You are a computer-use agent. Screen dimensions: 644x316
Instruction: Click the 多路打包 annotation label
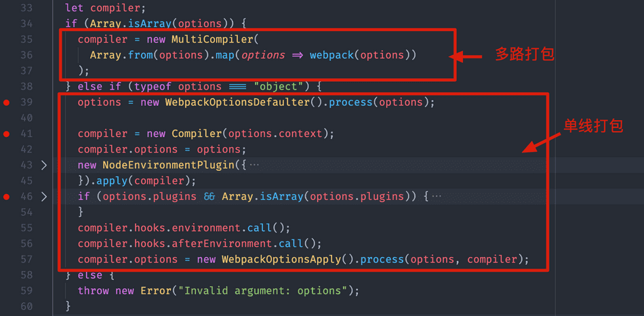(524, 54)
